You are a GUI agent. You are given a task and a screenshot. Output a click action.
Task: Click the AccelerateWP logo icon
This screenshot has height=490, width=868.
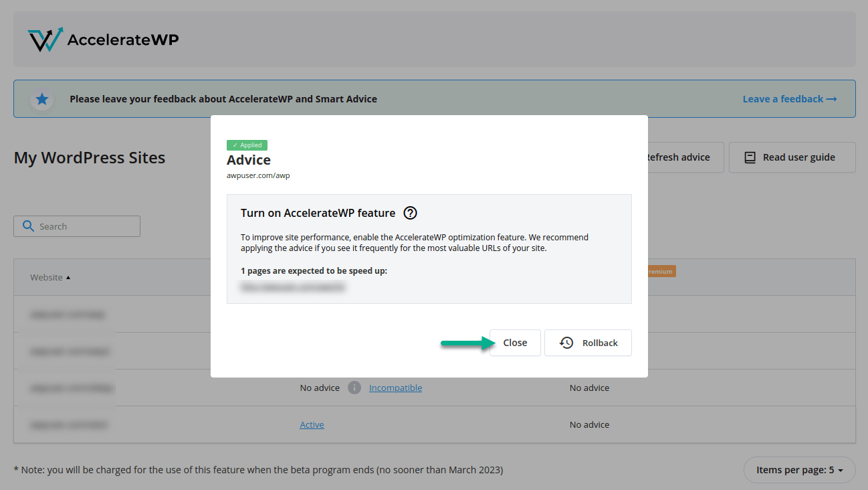(x=44, y=39)
